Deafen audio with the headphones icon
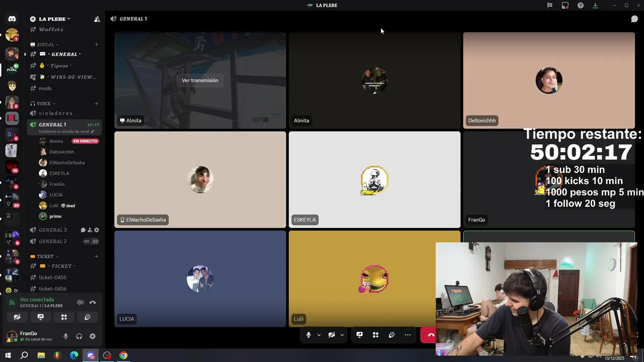This screenshot has height=362, width=644. [79, 336]
